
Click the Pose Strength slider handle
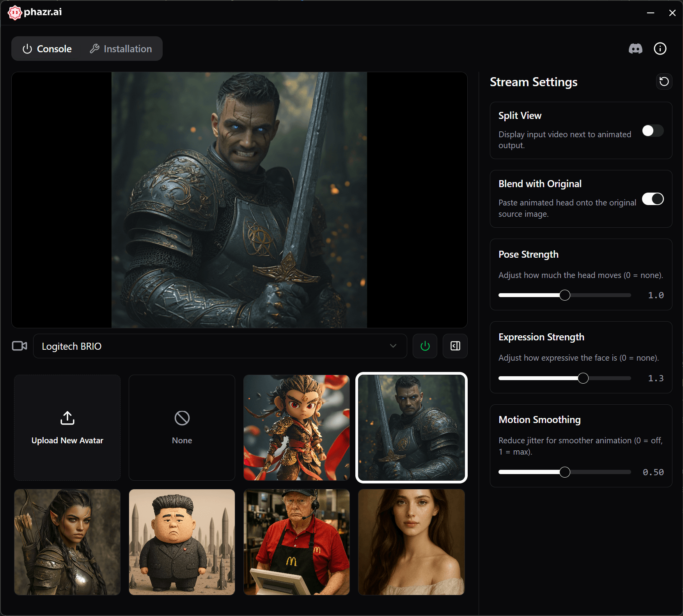click(564, 296)
